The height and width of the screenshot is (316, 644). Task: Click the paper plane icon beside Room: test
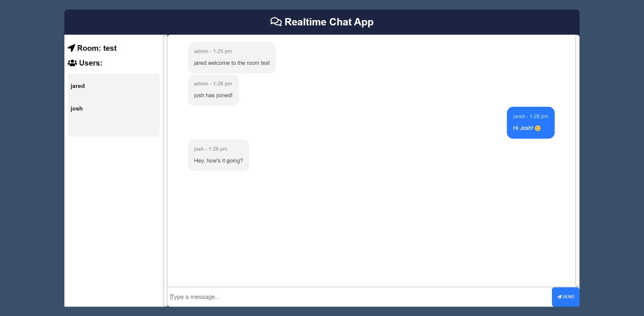(x=71, y=48)
